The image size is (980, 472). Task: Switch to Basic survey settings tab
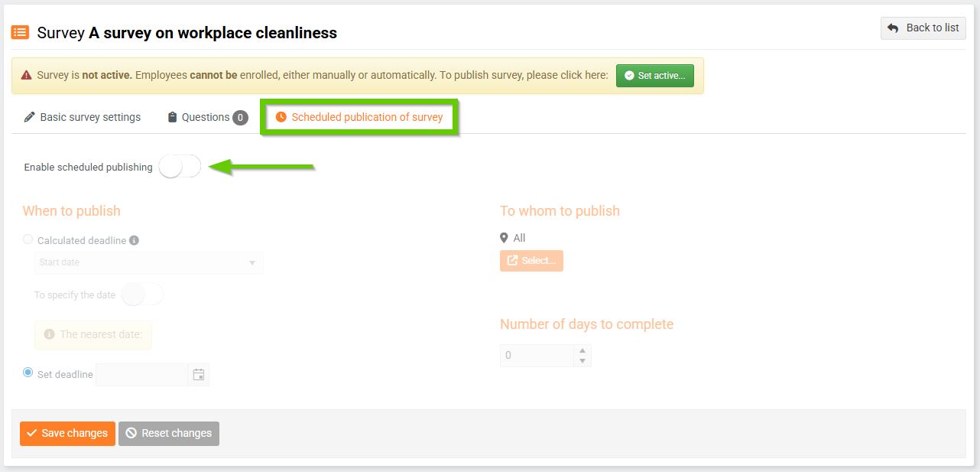pos(83,117)
